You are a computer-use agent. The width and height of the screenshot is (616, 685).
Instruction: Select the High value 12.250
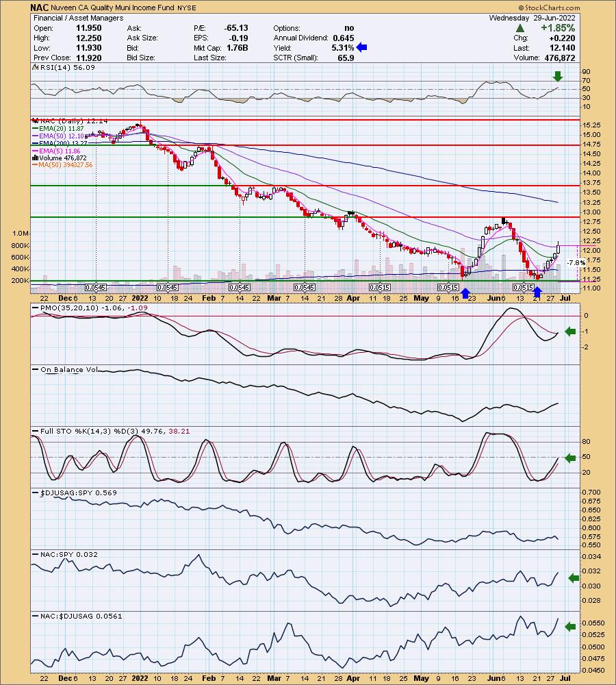point(88,38)
